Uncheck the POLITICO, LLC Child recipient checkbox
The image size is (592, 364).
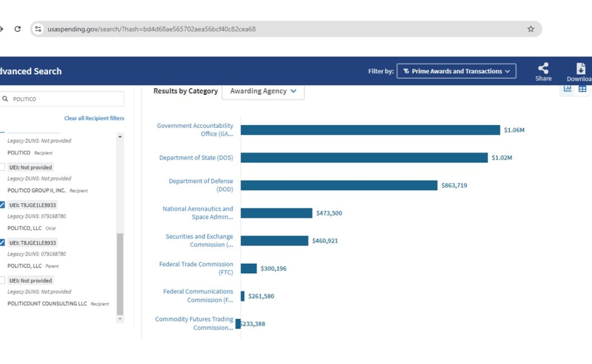(2, 205)
